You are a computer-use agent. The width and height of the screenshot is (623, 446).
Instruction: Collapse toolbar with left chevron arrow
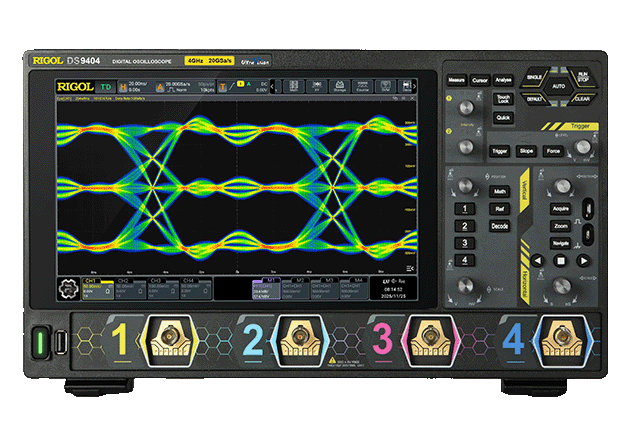tap(272, 86)
